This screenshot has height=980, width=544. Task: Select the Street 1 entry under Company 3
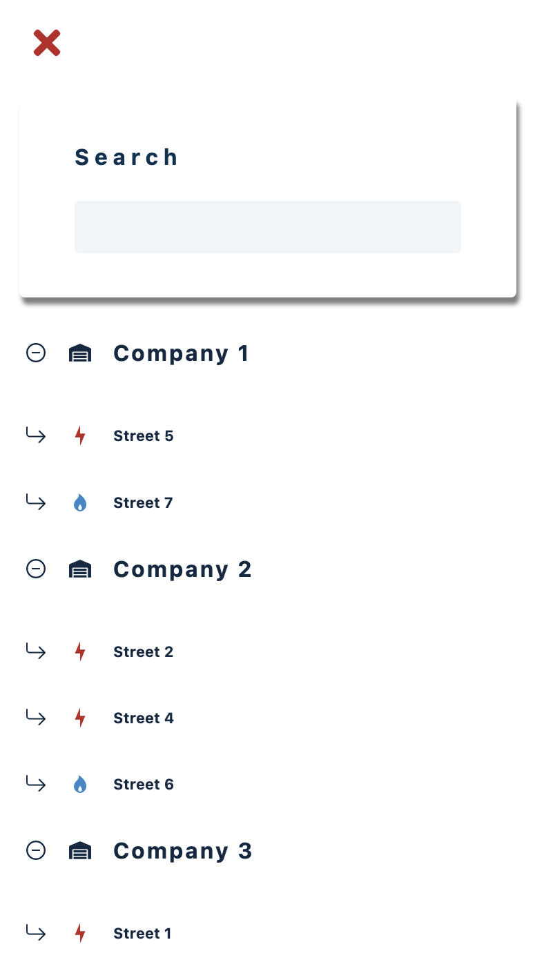(x=142, y=932)
